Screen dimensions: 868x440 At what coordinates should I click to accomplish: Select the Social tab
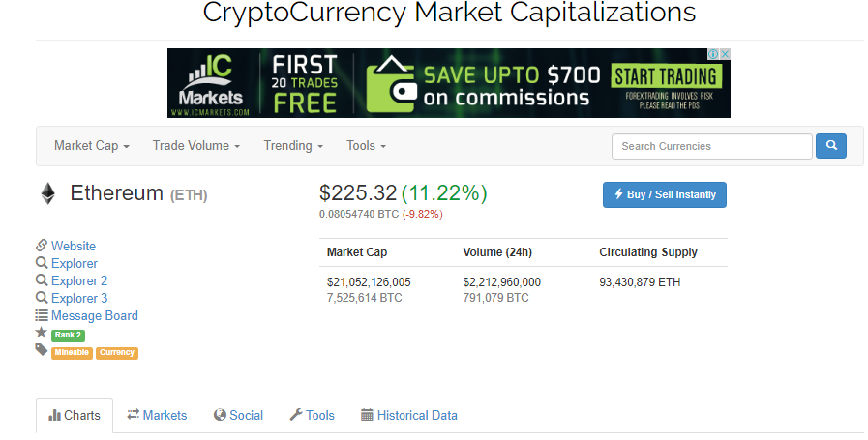click(239, 415)
